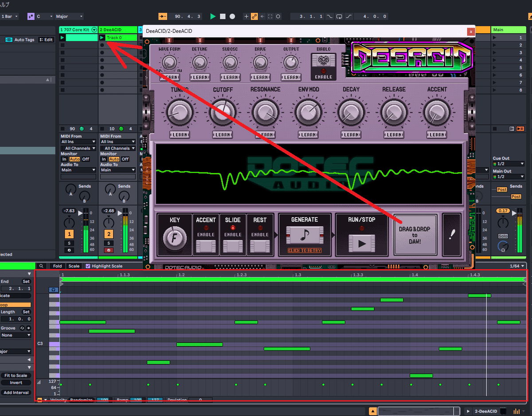Click the Add Interval button

tap(16, 392)
